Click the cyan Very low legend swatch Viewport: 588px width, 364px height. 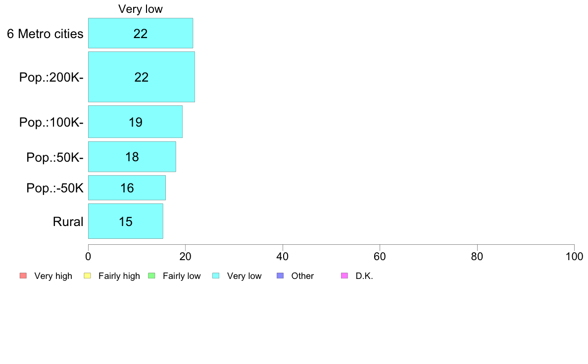(x=216, y=276)
